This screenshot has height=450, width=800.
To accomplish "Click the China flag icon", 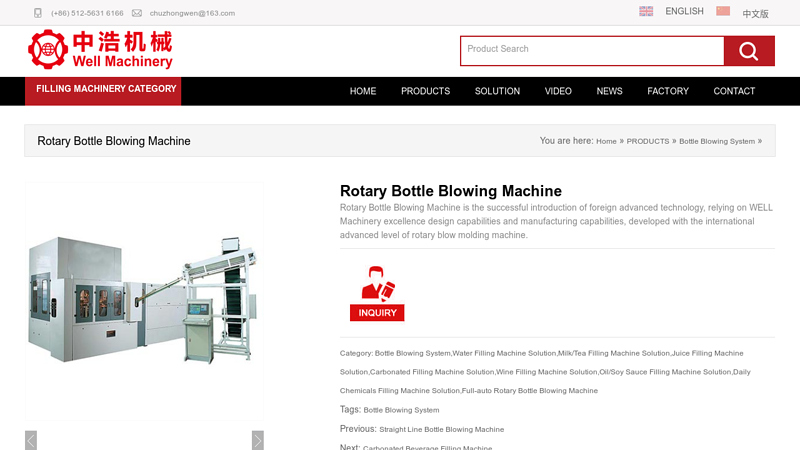I will pos(723,11).
